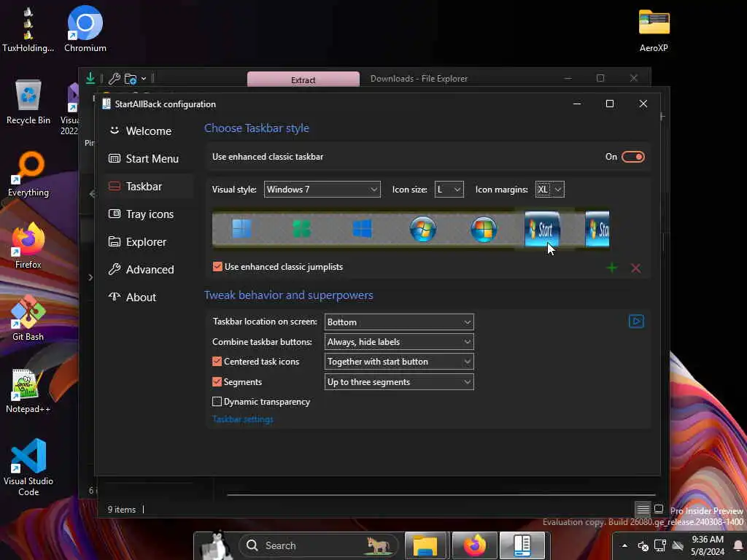Click StartAllBack configuration title bar icon
747x560 pixels.
[x=107, y=104]
